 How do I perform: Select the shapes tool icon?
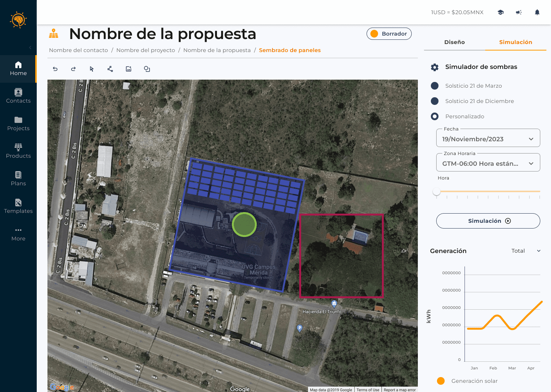[x=147, y=69]
